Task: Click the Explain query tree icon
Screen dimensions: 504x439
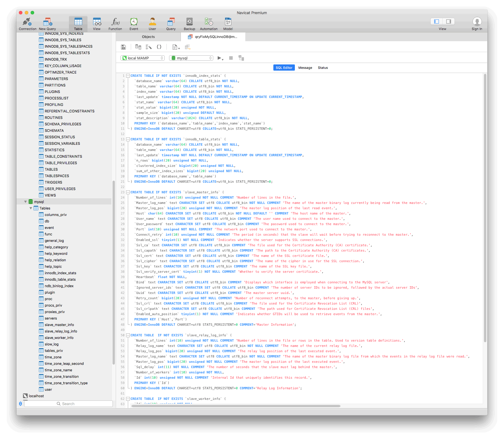Action: tap(241, 58)
